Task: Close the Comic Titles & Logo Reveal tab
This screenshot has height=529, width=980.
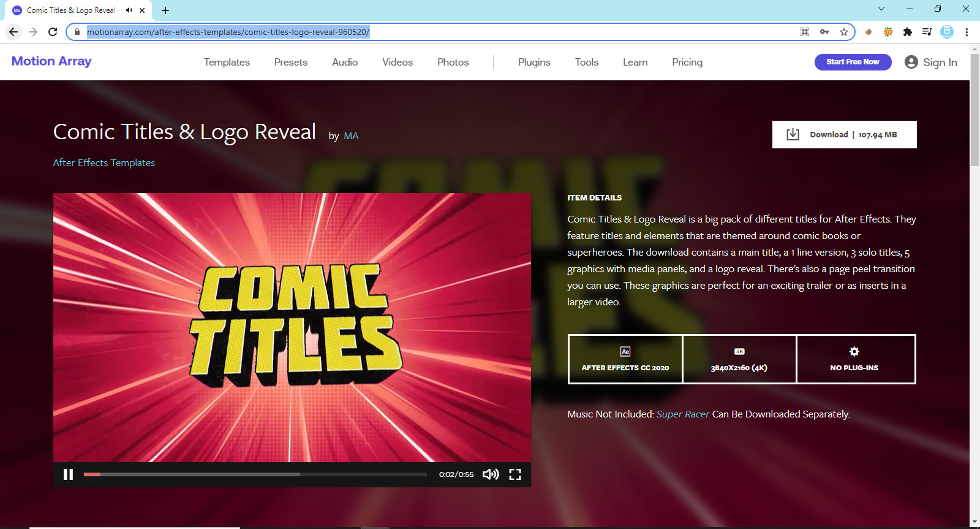Action: pos(142,10)
